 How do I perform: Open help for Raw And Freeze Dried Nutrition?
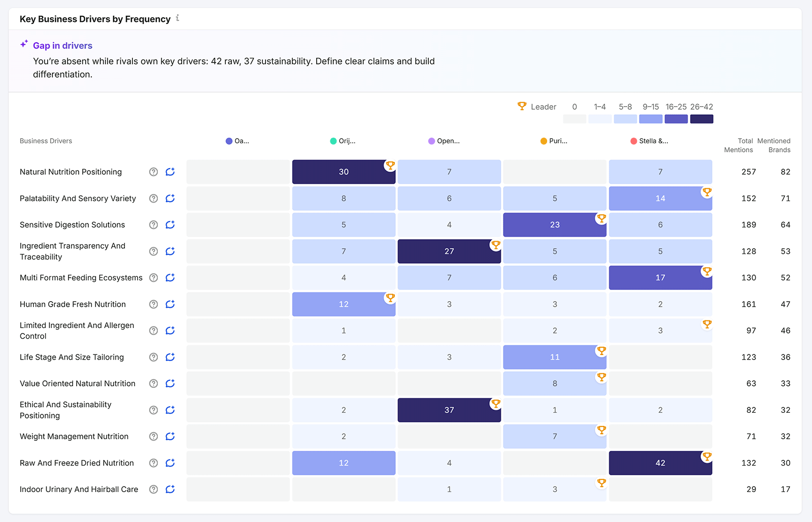pos(153,463)
